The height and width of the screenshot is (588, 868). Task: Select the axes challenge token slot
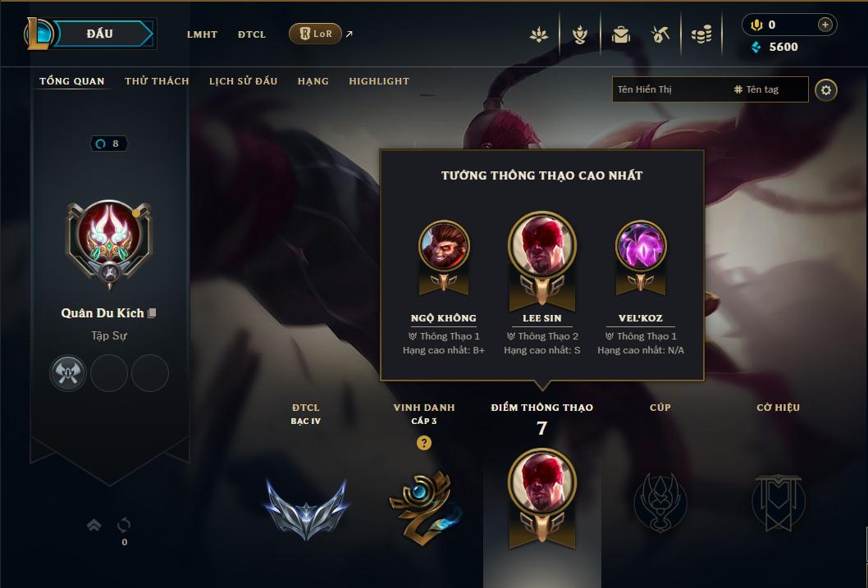(67, 373)
